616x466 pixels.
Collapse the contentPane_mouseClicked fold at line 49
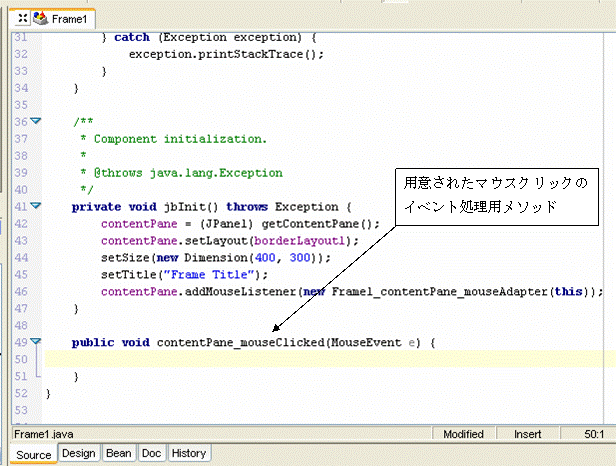[36, 342]
